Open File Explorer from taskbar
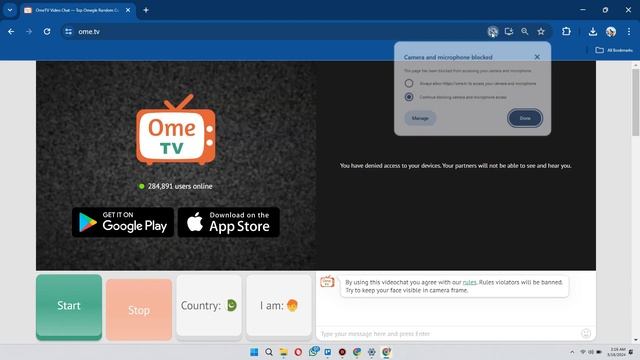 pyautogui.click(x=283, y=352)
